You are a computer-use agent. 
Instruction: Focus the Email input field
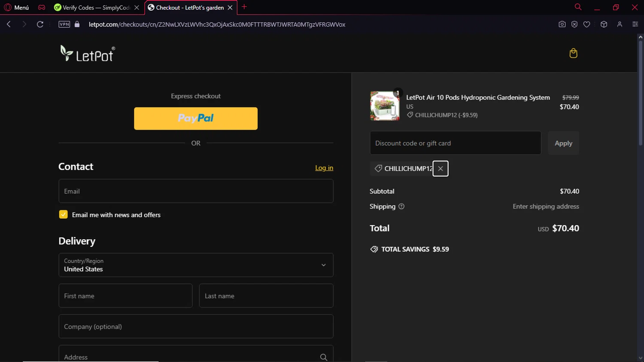point(196,191)
